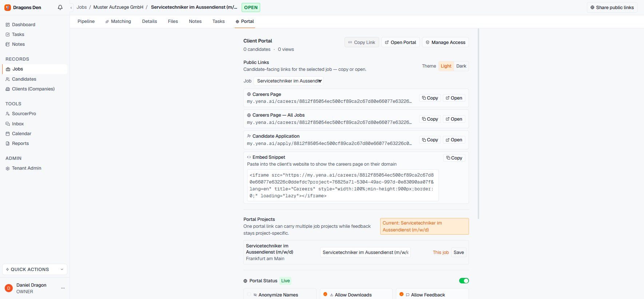
Task: Click the Live status badge
Action: click(286, 281)
